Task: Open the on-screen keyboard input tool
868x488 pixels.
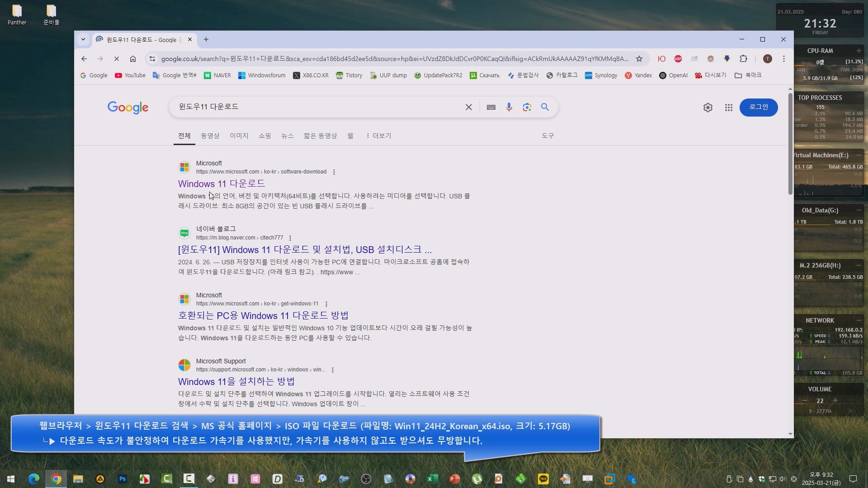Action: pyautogui.click(x=491, y=107)
